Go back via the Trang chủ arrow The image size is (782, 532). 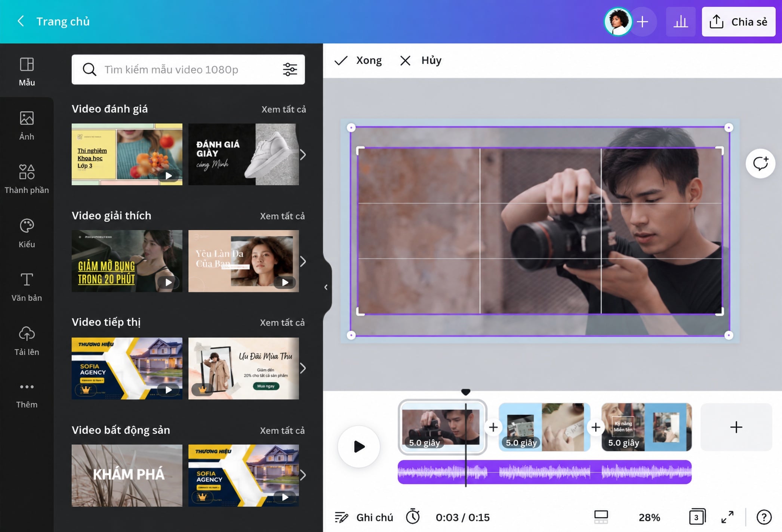tap(21, 21)
